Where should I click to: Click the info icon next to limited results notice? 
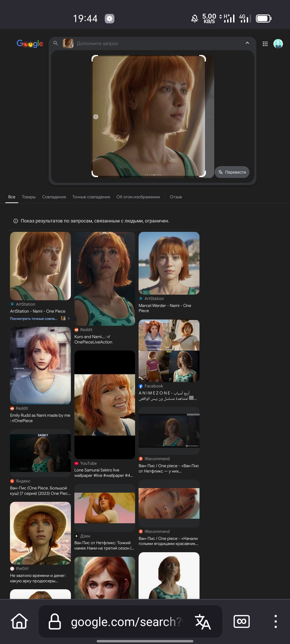click(16, 221)
